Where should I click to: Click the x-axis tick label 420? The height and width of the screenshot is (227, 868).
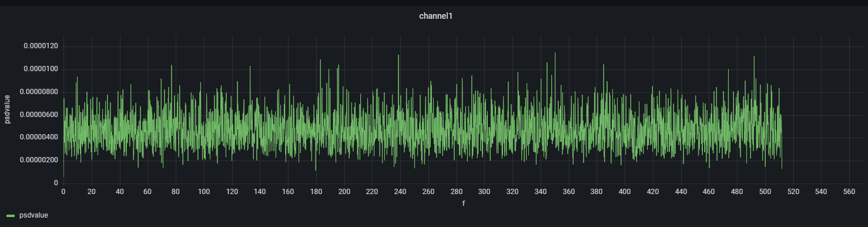pos(653,192)
